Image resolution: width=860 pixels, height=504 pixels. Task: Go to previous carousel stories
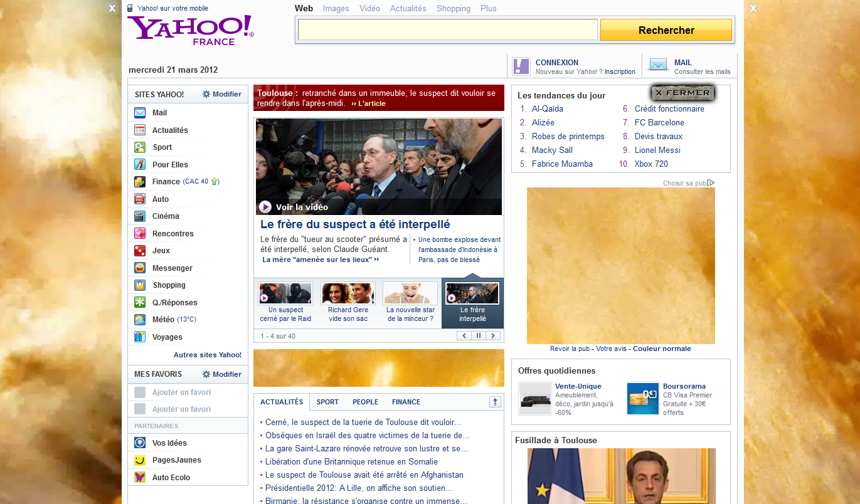464,336
